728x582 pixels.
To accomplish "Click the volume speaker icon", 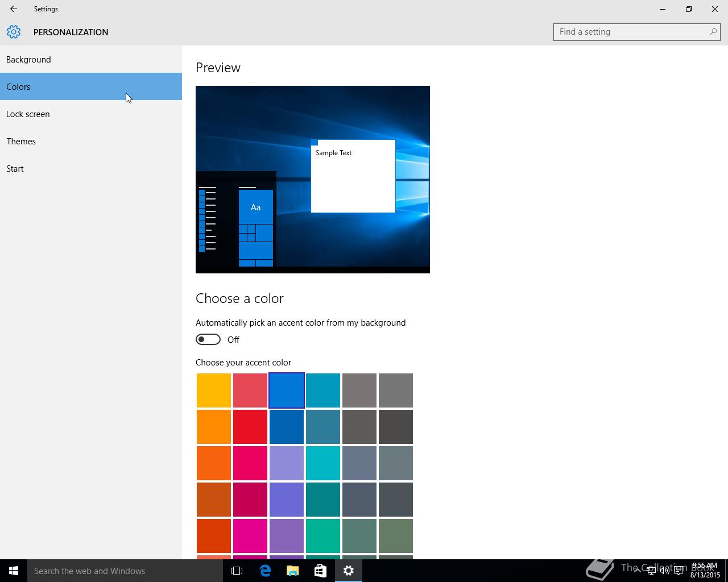I will point(665,571).
